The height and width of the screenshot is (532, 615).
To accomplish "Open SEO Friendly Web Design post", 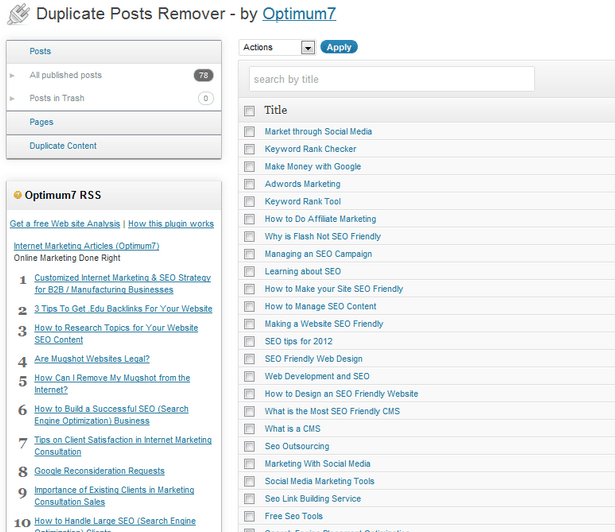I will click(x=313, y=359).
